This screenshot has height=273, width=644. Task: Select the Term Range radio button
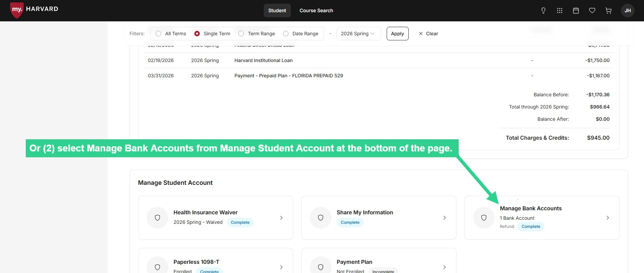coord(241,34)
